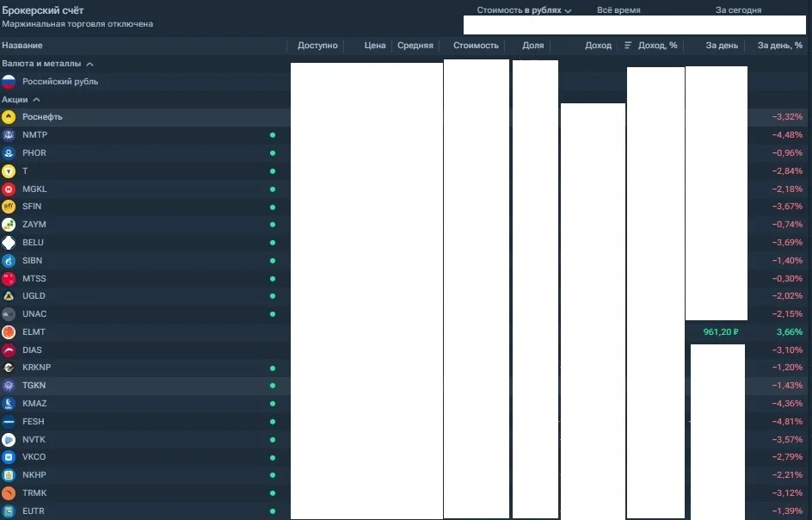Click the SFIN ticker logo icon
The height and width of the screenshot is (520, 812).
[x=9, y=207]
